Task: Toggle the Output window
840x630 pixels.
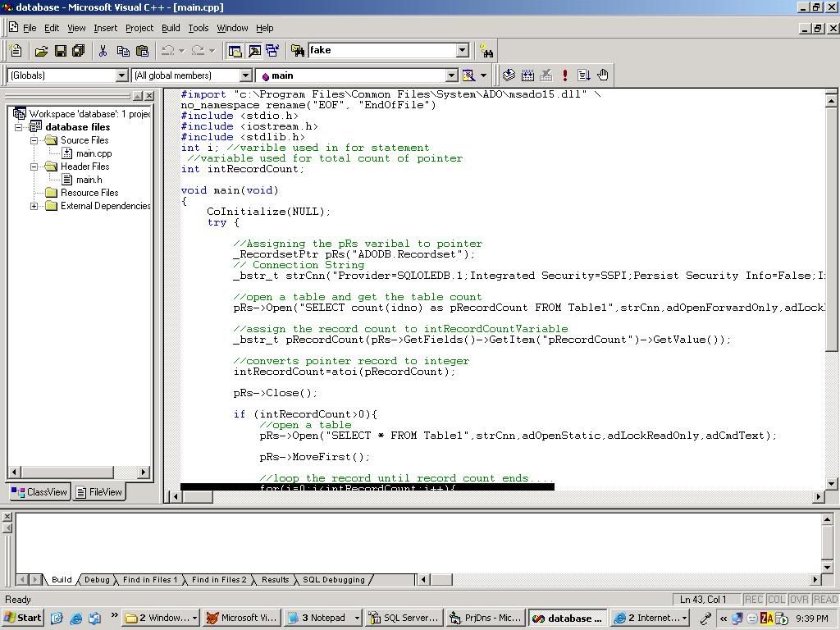Action: pos(254,51)
